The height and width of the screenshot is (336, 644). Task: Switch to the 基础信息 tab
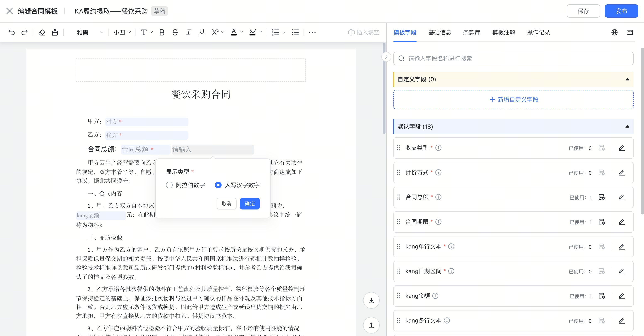tap(439, 32)
